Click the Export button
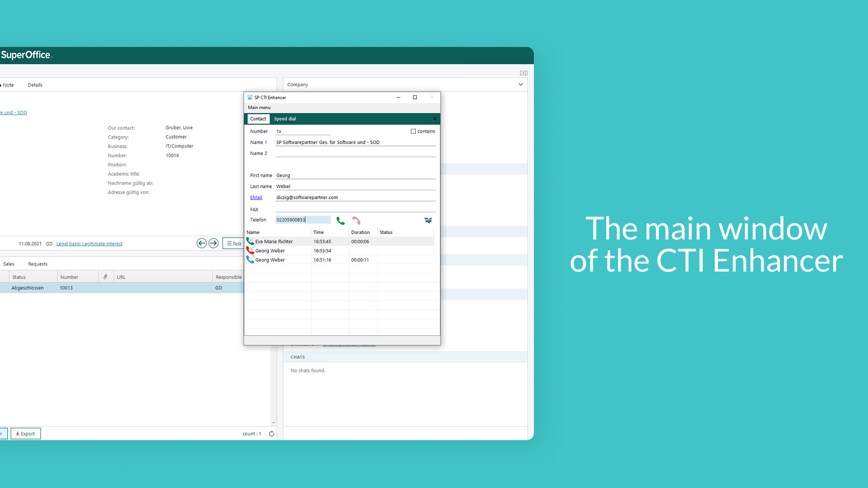 click(26, 434)
